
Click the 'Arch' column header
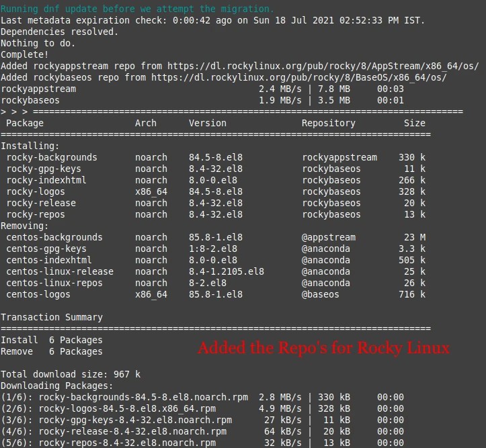tap(146, 123)
